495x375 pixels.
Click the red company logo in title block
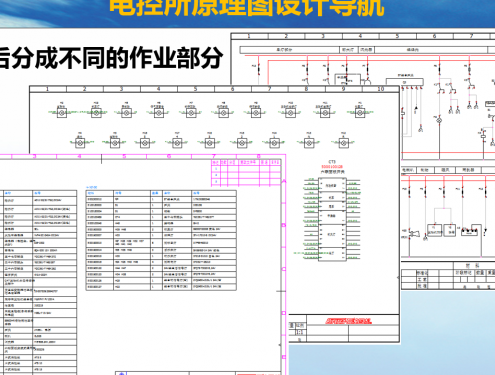pos(348,321)
